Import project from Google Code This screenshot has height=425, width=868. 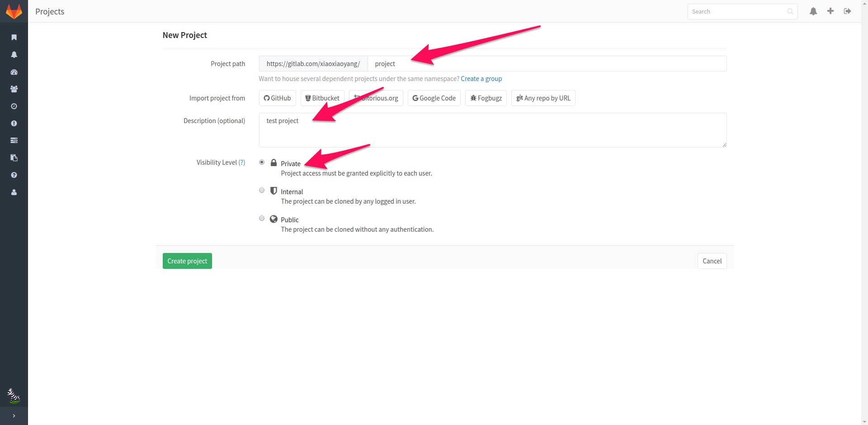[x=434, y=98]
